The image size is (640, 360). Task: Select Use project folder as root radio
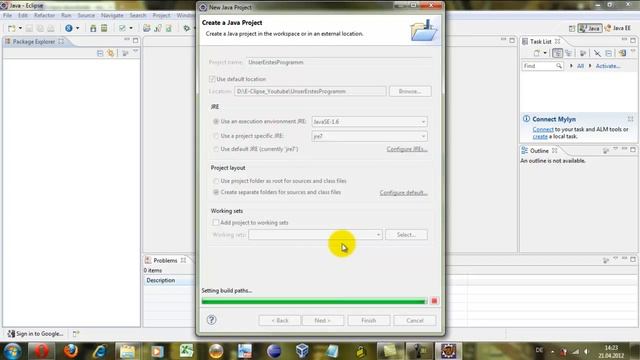[x=216, y=181]
